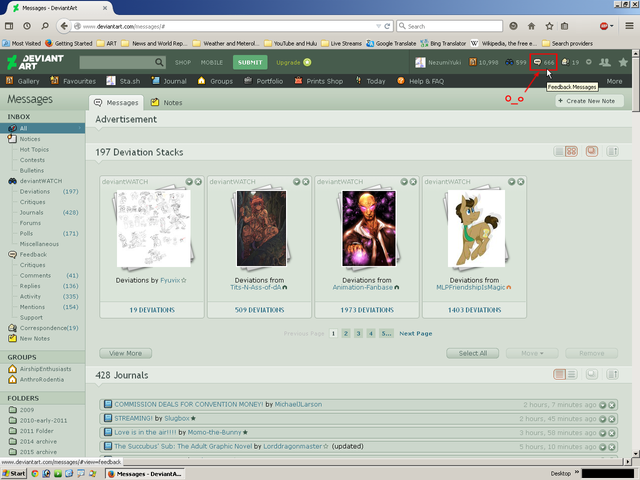Switch to the Messages tab
This screenshot has width=640, height=480.
click(x=116, y=103)
